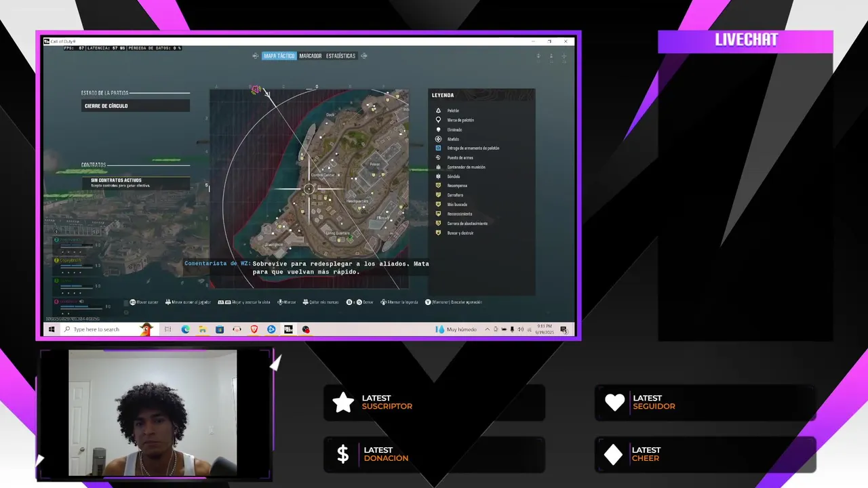Click the LATEST DONACION dollar panel

pos(434,454)
